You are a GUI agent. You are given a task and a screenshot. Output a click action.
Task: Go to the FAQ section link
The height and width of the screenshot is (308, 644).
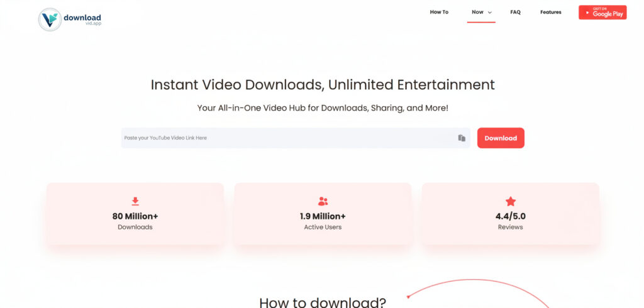point(515,12)
